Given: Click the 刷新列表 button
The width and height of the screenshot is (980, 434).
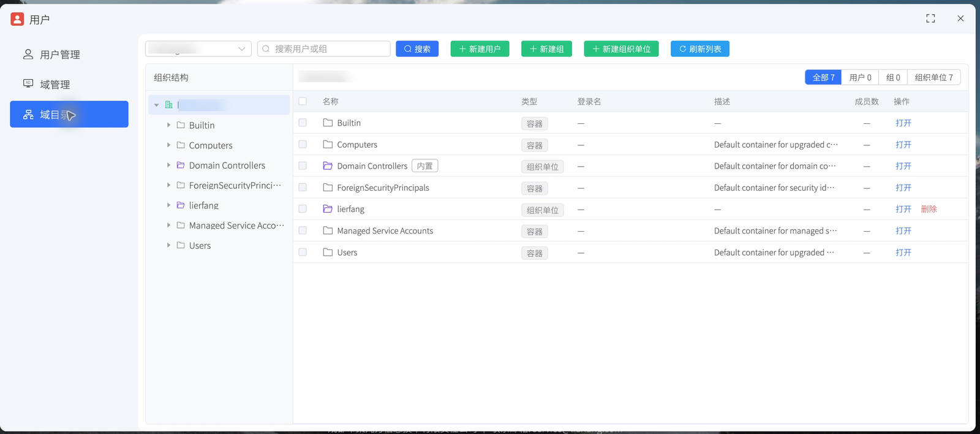Looking at the screenshot, I should point(700,49).
